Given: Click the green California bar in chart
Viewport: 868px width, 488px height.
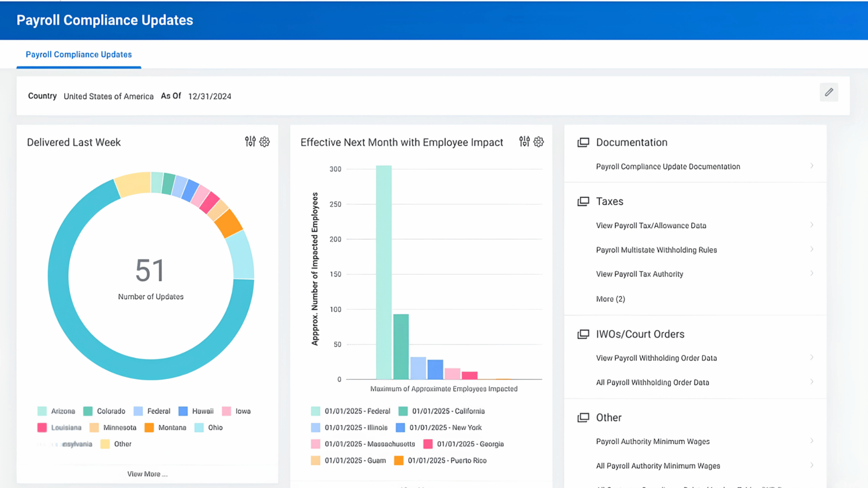Looking at the screenshot, I should tap(401, 347).
